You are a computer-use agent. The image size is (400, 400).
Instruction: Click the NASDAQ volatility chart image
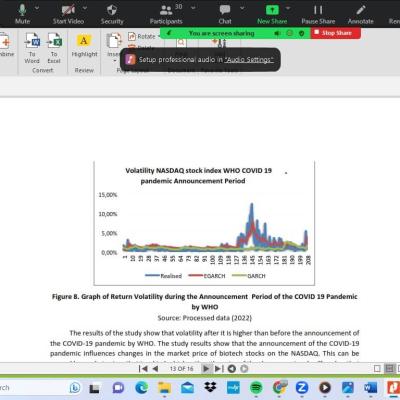coord(204,223)
